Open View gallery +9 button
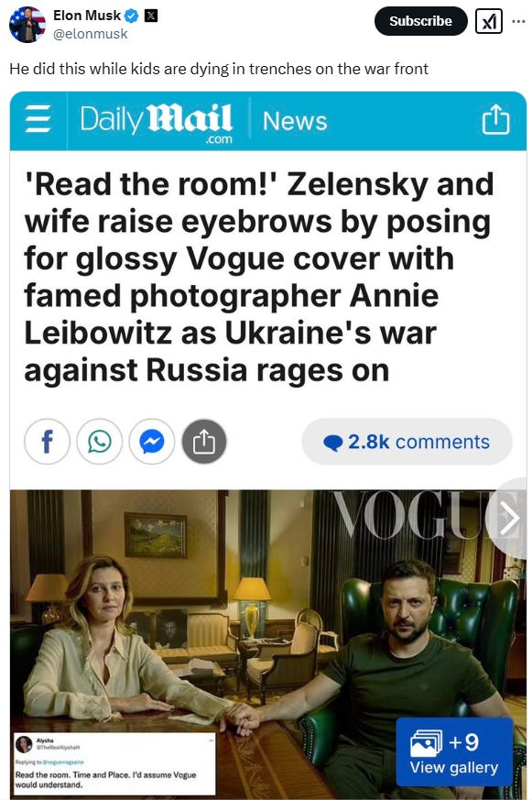The height and width of the screenshot is (800, 532). 454,752
